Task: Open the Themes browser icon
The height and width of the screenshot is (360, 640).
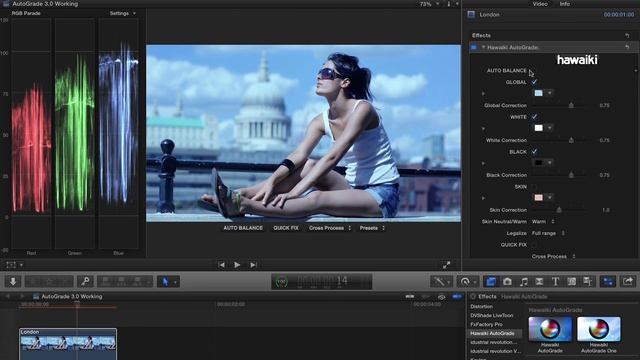Action: coord(588,281)
